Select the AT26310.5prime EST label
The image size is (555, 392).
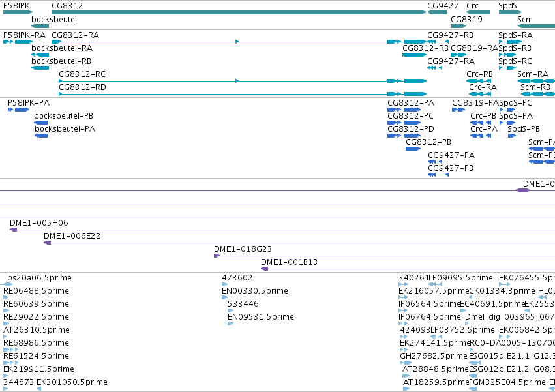coord(37,331)
